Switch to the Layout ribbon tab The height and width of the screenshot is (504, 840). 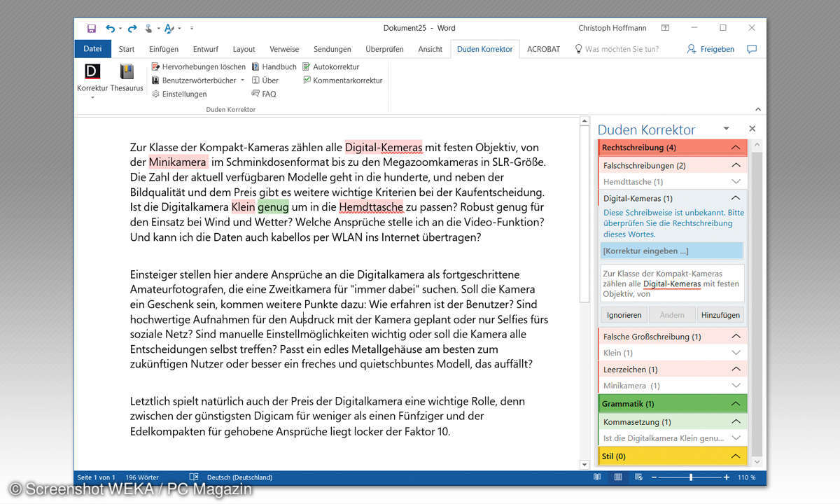click(x=244, y=49)
